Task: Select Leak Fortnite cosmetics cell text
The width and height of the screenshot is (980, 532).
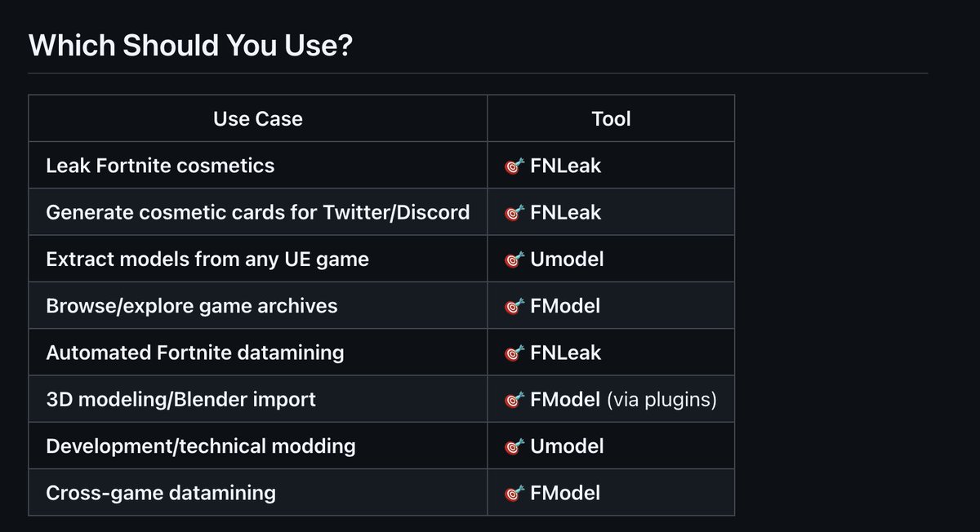Action: 160,166
